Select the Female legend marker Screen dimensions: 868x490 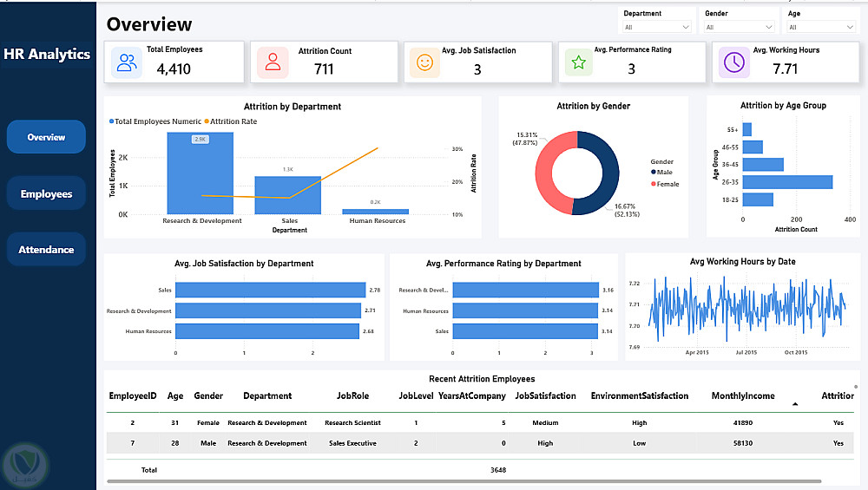(x=654, y=184)
